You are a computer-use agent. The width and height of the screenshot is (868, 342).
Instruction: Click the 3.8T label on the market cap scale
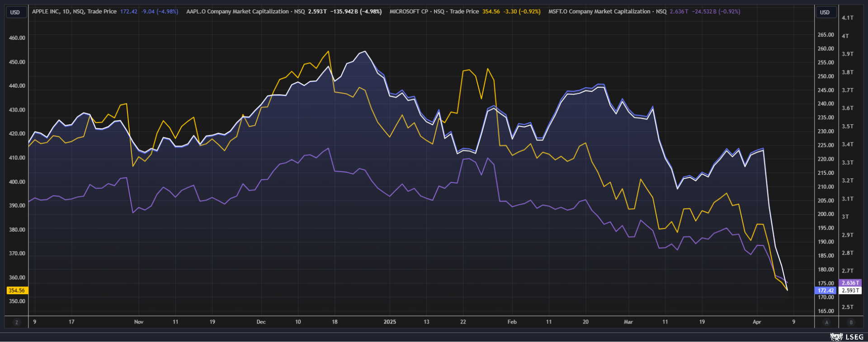[x=848, y=72]
